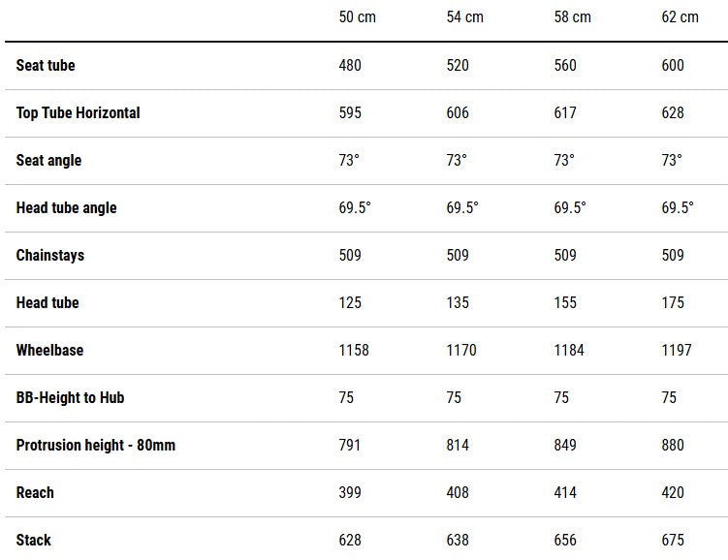Click the 408 reach value

[458, 492]
